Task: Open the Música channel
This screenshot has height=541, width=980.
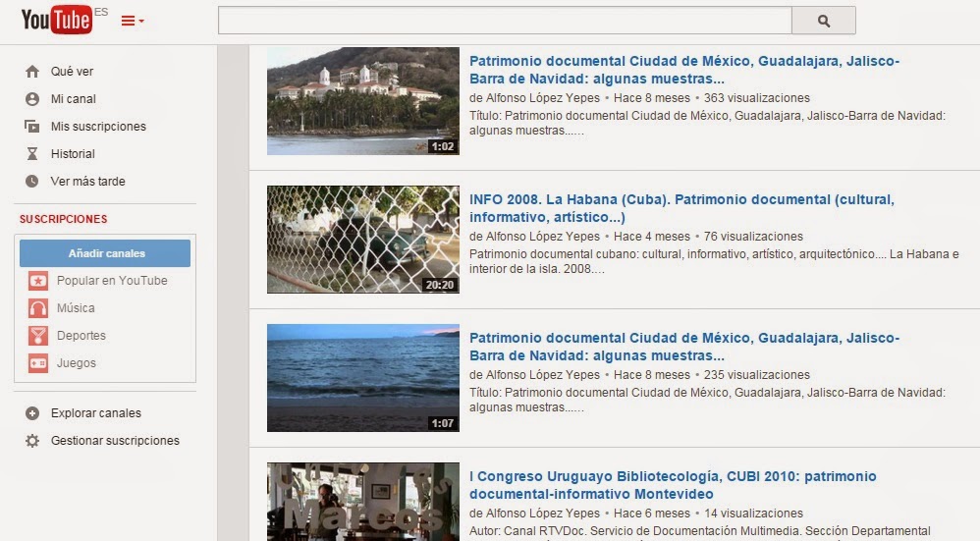Action: (76, 308)
